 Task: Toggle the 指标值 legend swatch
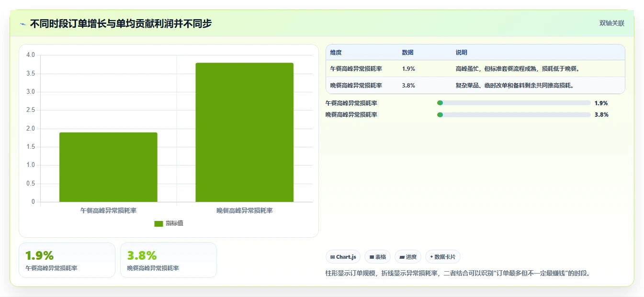[x=159, y=223]
